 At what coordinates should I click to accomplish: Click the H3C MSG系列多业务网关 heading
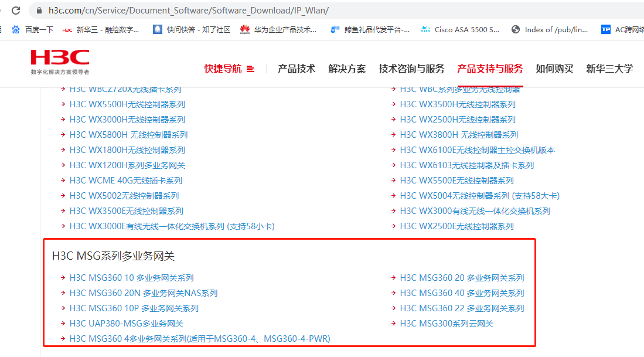(113, 256)
